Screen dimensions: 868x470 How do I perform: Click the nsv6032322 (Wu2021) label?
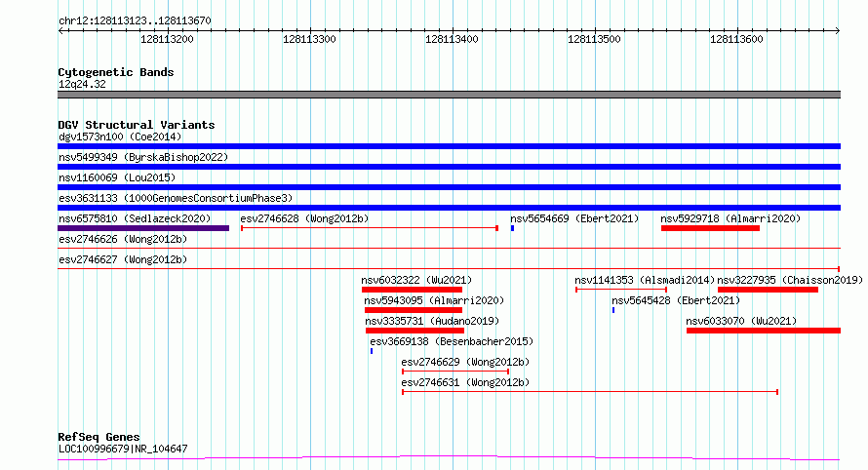(416, 280)
